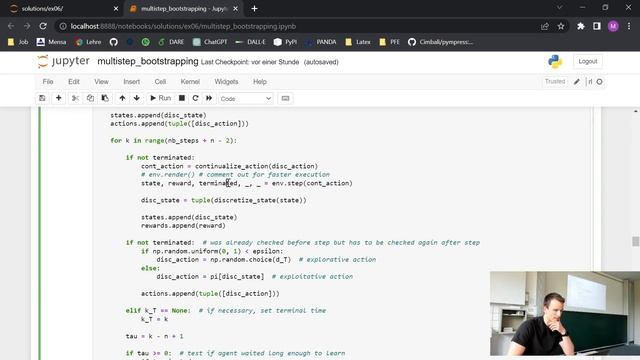Open the View menu

[101, 82]
